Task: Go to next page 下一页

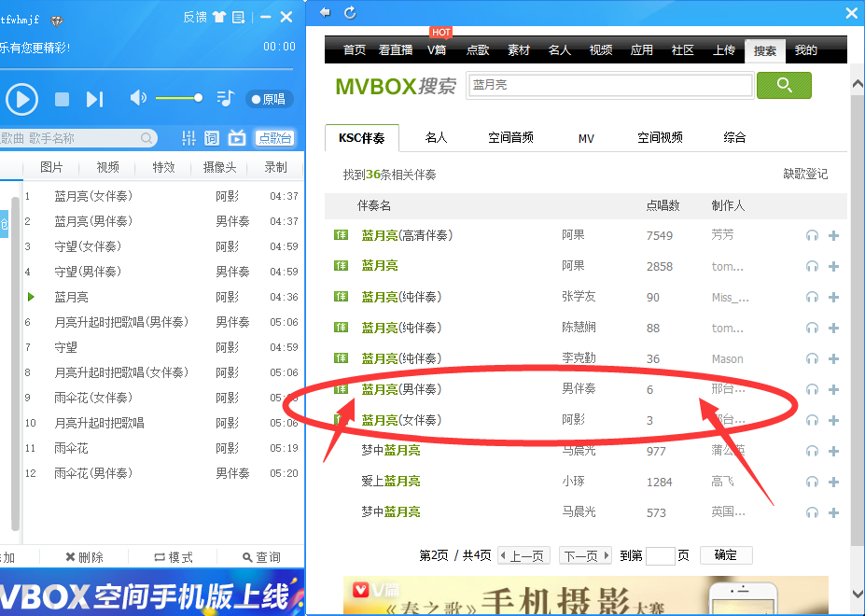Action: [585, 555]
